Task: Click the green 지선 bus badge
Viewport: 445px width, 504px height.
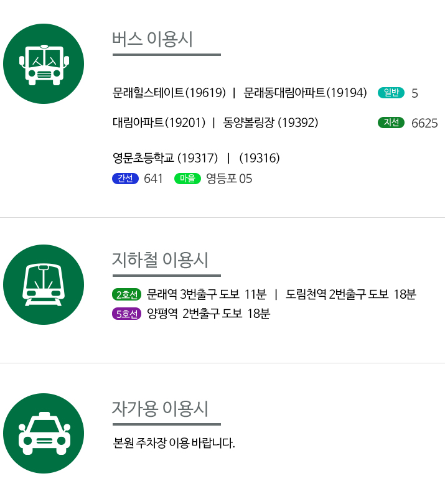Action: point(391,123)
